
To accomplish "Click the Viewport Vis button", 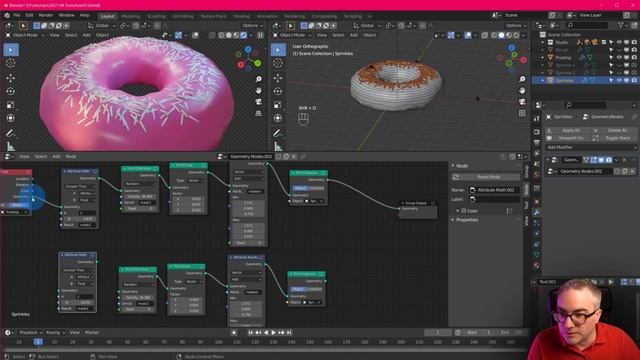I will pos(568,138).
